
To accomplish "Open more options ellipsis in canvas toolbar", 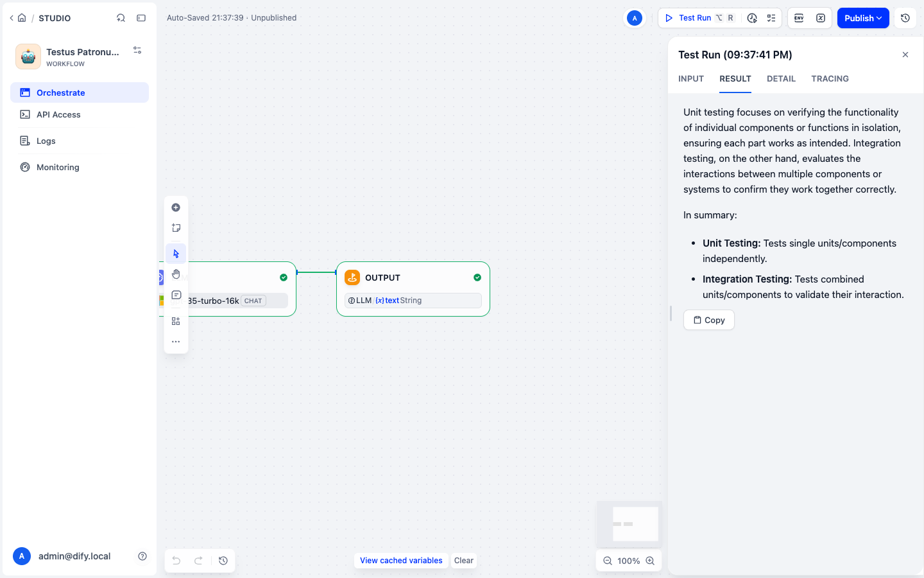I will coord(176,342).
